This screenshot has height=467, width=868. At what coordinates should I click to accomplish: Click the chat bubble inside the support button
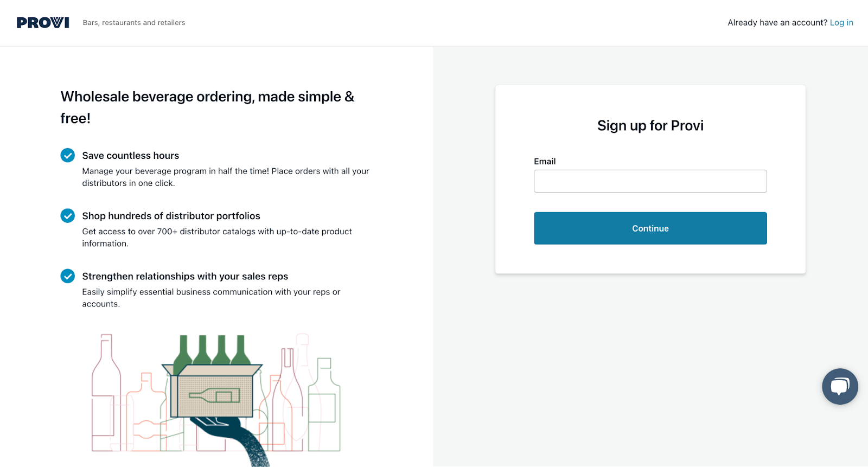[x=840, y=386]
